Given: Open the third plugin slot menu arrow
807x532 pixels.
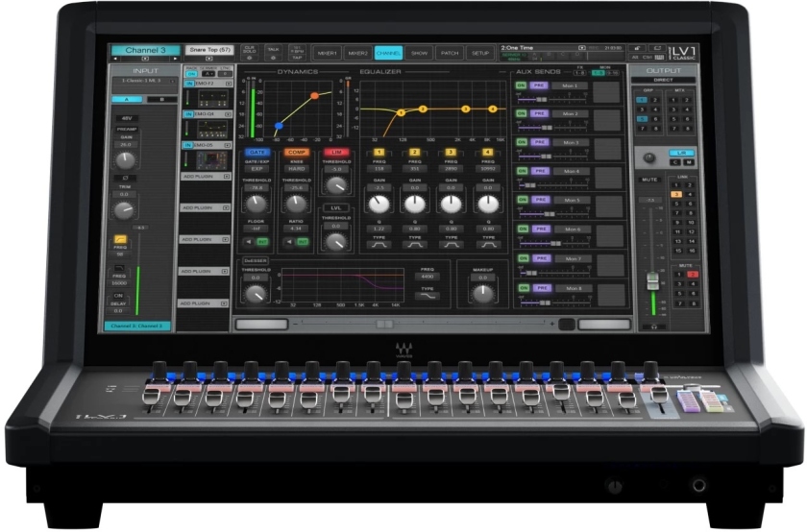Looking at the screenshot, I should pos(228,146).
